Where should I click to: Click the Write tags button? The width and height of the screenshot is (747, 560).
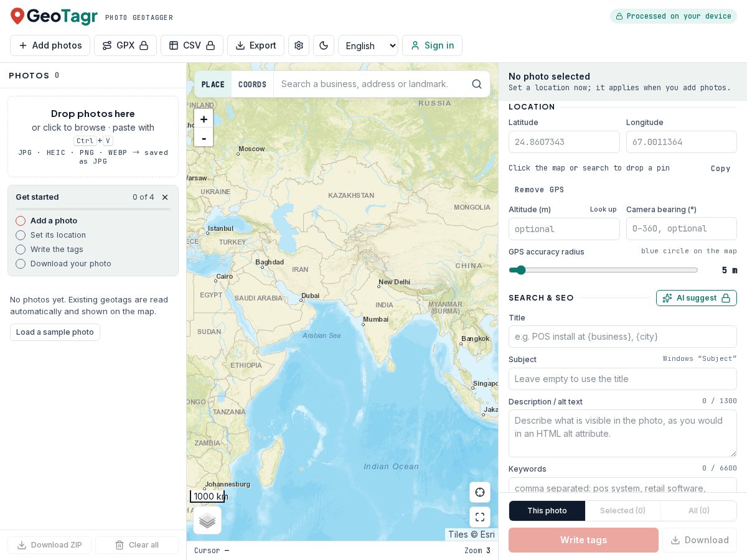point(583,540)
